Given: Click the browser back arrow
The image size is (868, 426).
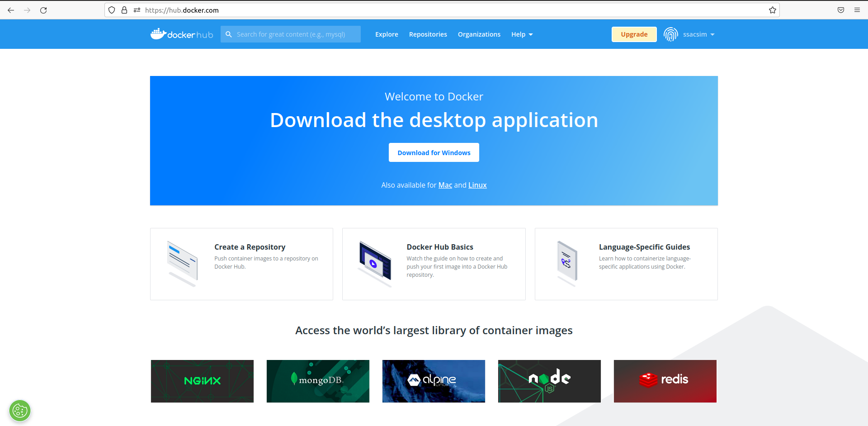Looking at the screenshot, I should (11, 10).
